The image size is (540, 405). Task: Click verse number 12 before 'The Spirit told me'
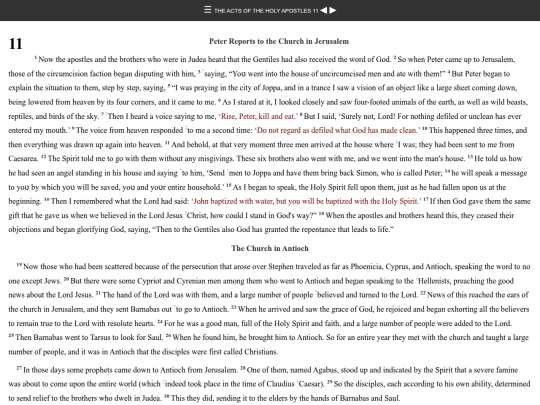pos(44,157)
